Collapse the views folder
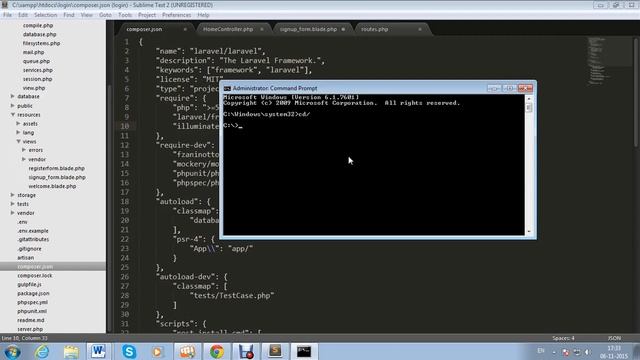Image resolution: width=640 pixels, height=360 pixels. pyautogui.click(x=18, y=141)
